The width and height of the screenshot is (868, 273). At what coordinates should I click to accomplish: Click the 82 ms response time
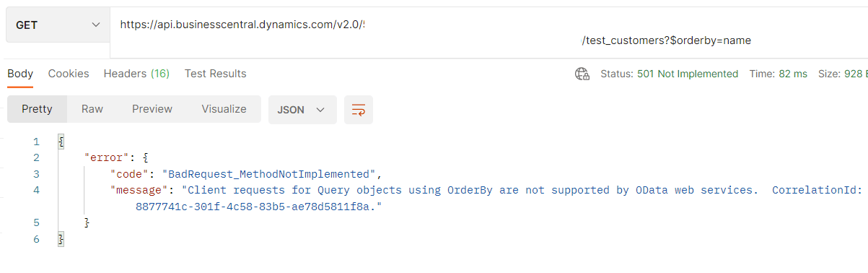[793, 74]
